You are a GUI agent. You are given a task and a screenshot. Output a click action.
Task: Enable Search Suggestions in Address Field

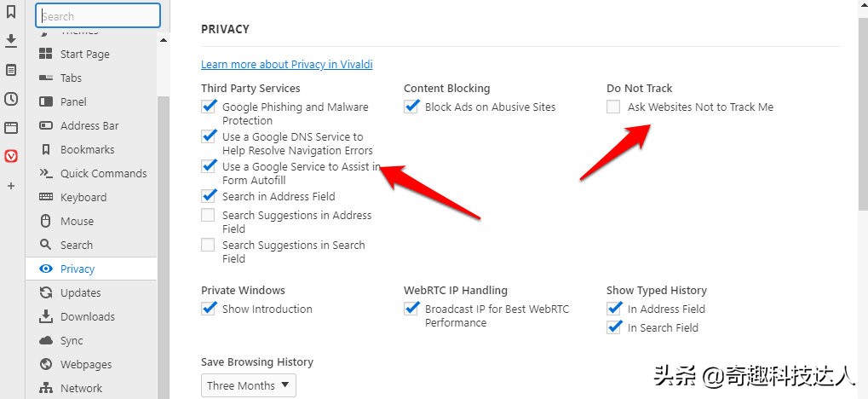pos(209,216)
